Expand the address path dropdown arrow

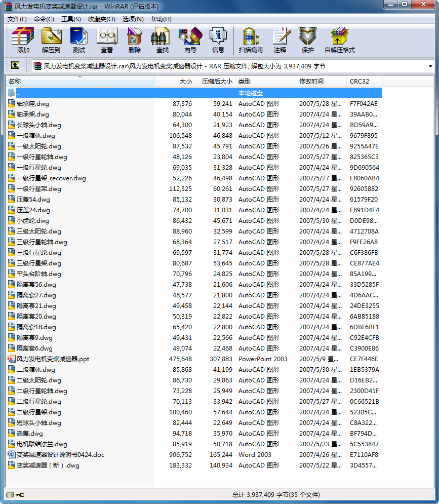click(430, 66)
